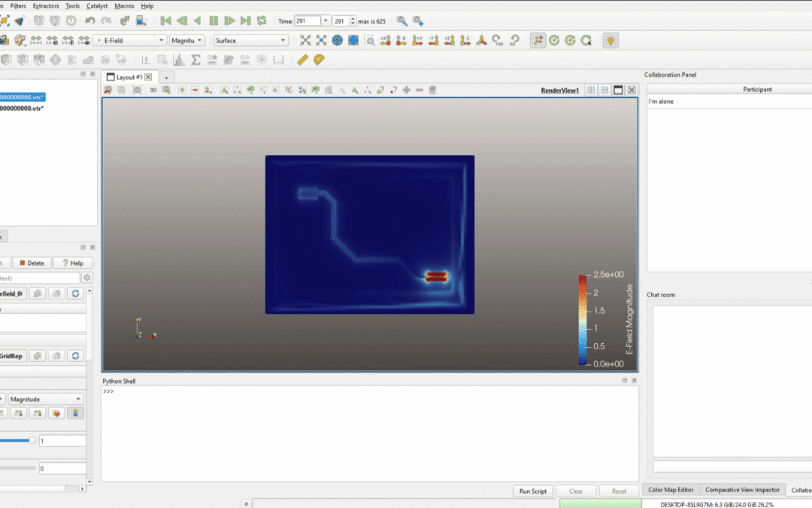Image resolution: width=812 pixels, height=508 pixels.
Task: Open the Surface representation dropdown
Action: click(250, 41)
